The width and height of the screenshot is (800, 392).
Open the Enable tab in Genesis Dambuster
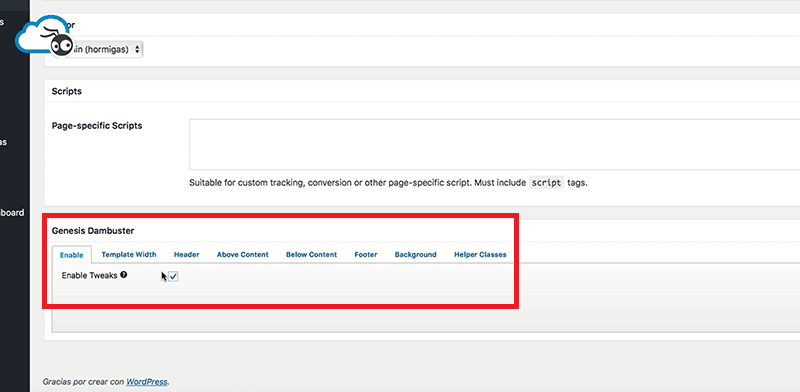[71, 255]
